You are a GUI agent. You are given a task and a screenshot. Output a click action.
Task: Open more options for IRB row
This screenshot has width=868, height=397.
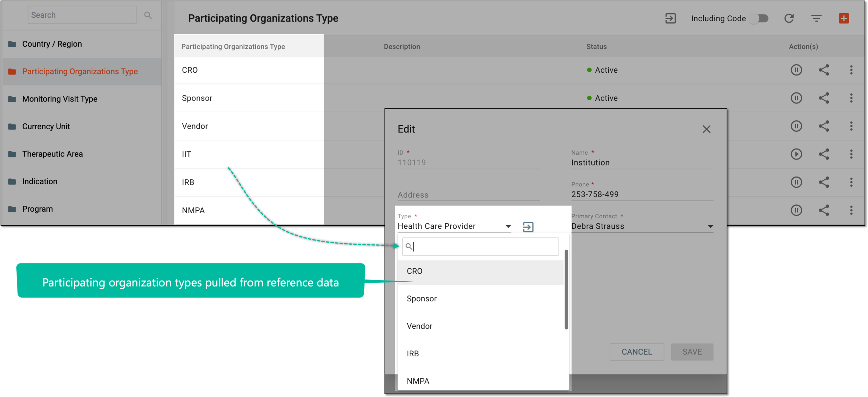click(851, 183)
